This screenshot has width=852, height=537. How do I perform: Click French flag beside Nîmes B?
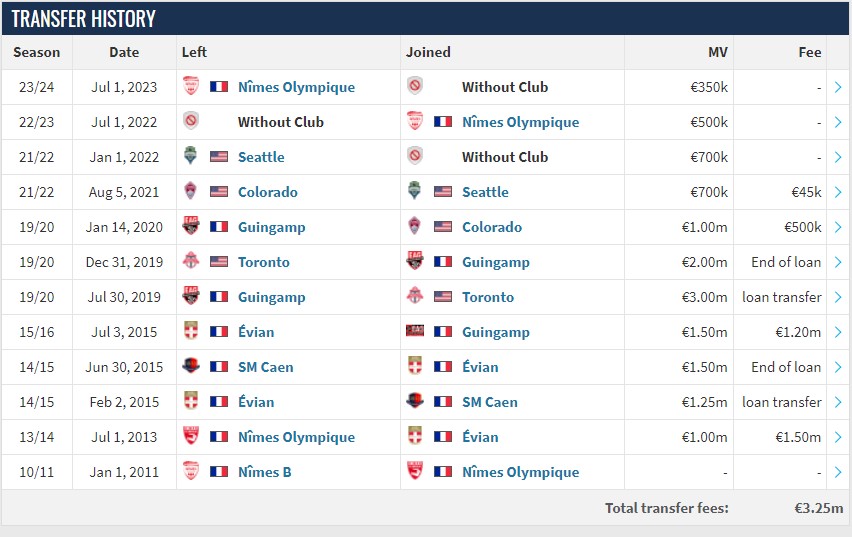coord(219,472)
